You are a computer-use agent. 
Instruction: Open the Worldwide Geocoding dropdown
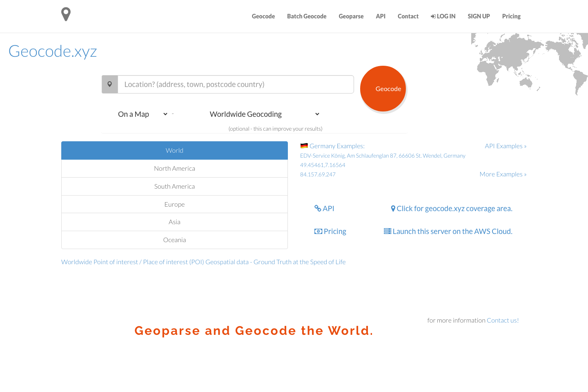(x=263, y=114)
